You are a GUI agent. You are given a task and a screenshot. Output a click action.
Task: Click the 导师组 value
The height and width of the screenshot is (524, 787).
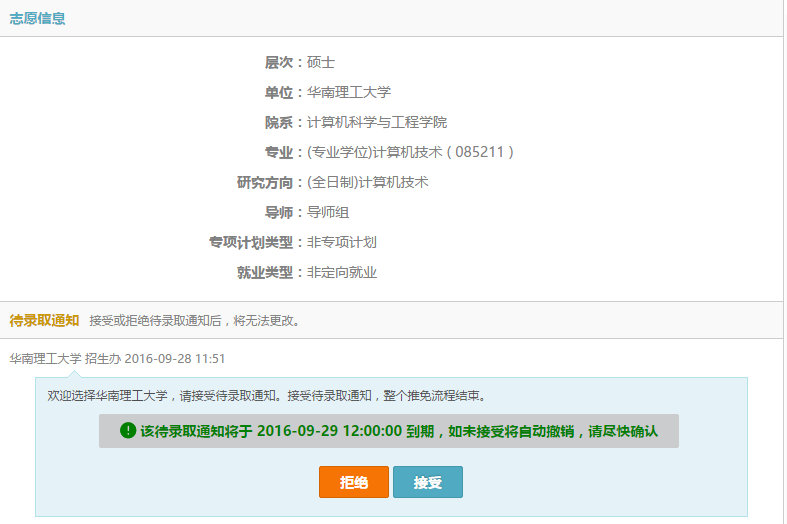328,212
